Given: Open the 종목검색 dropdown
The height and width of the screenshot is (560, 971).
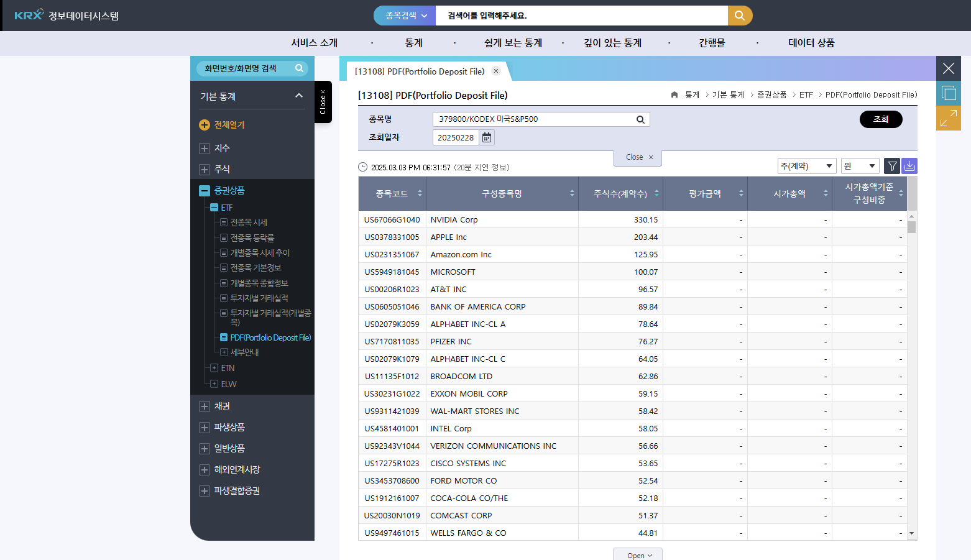Looking at the screenshot, I should 405,16.
